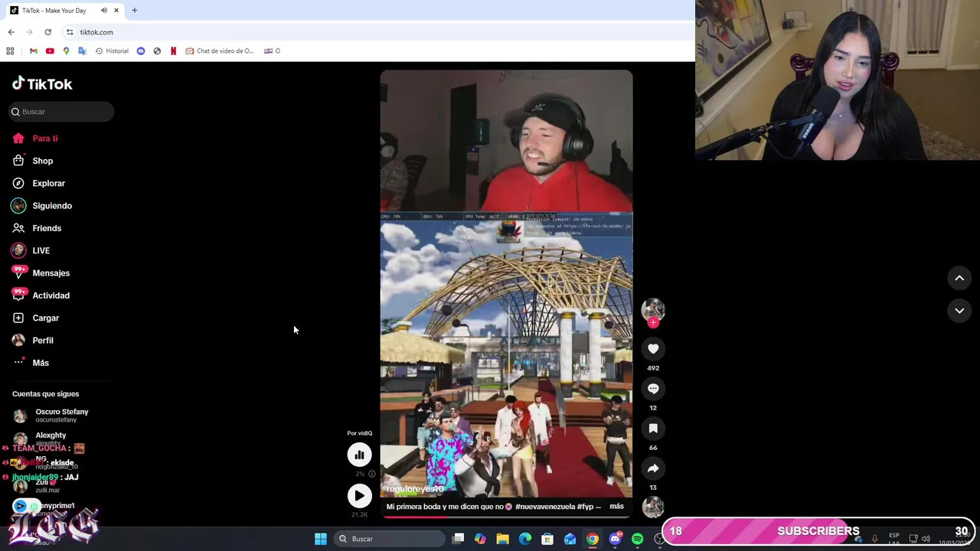980x551 pixels.
Task: Open the TikTok Shop section
Action: [x=42, y=161]
